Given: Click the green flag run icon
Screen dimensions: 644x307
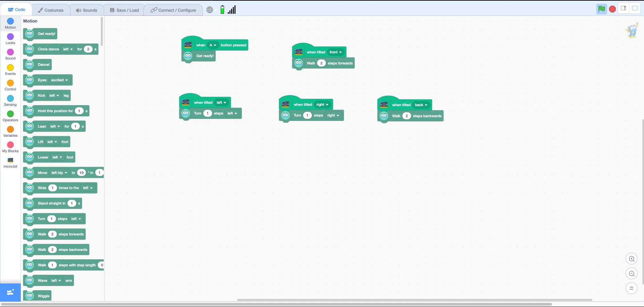Looking at the screenshot, I should click(601, 9).
